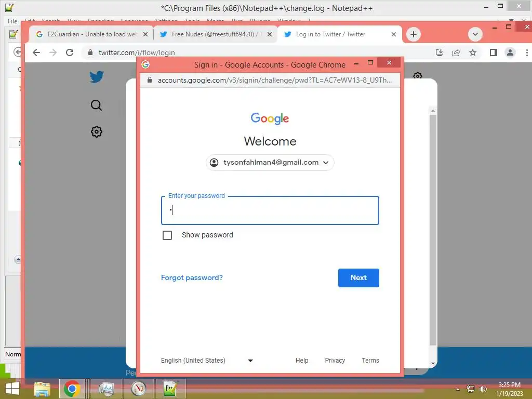
Task: Share this page icon in Chrome
Action: (456, 52)
